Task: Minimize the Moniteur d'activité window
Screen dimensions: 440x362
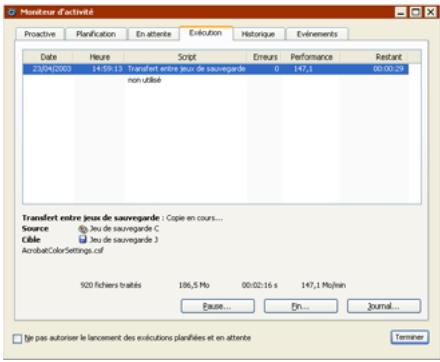Action: pos(401,12)
